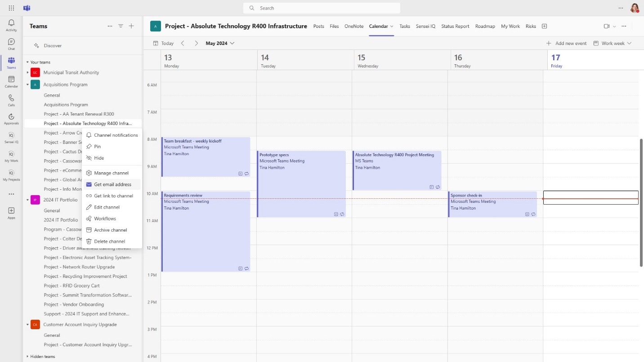The width and height of the screenshot is (644, 362).
Task: Click the calendar vertical scrollbar
Action: point(641,202)
